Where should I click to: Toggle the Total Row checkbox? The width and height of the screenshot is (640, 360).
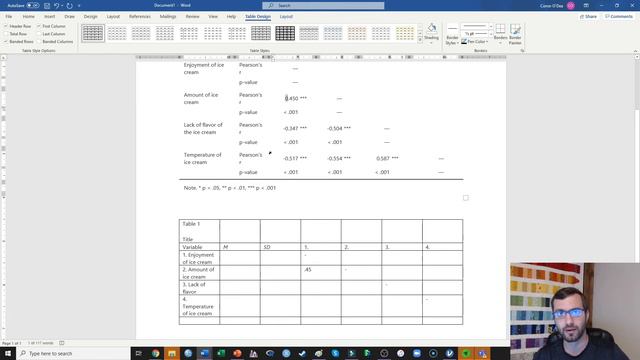[x=6, y=34]
